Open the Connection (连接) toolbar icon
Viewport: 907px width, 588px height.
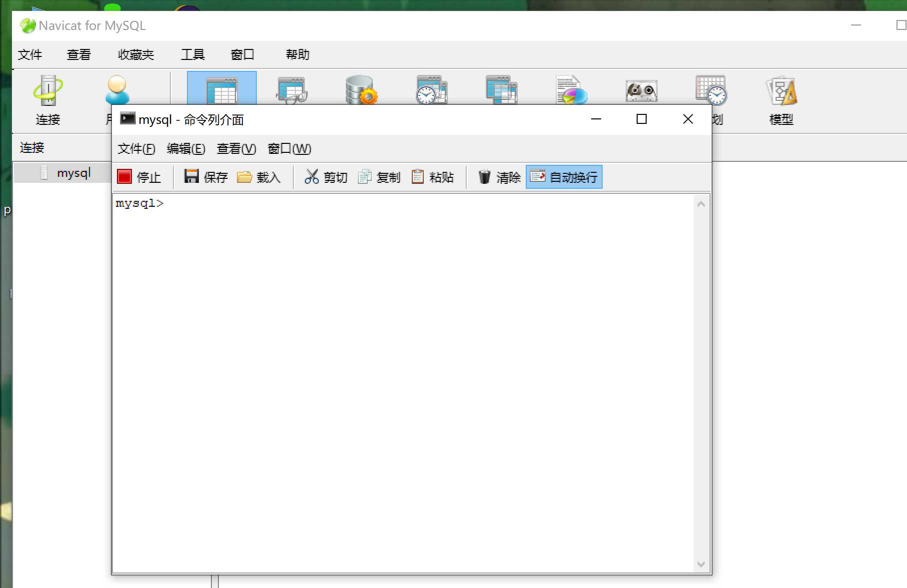coord(48,100)
